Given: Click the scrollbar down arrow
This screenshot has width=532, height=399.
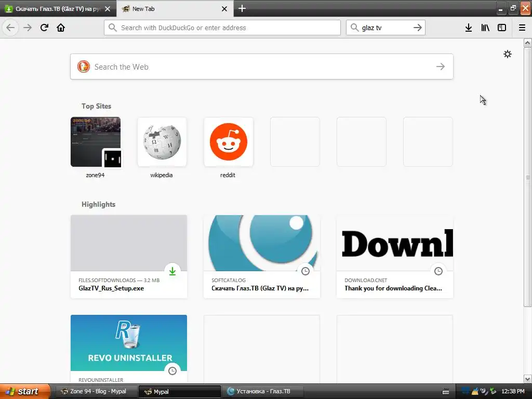Looking at the screenshot, I should tap(528, 379).
